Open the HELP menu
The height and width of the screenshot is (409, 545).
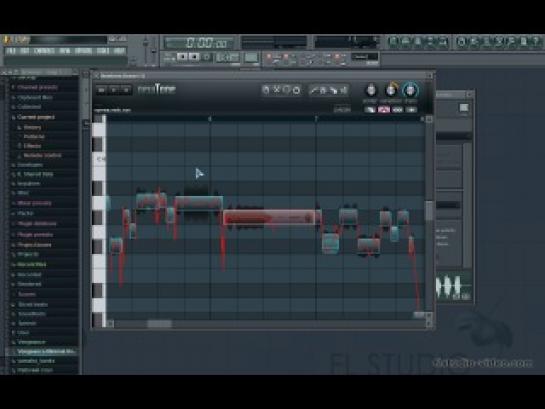[x=119, y=51]
